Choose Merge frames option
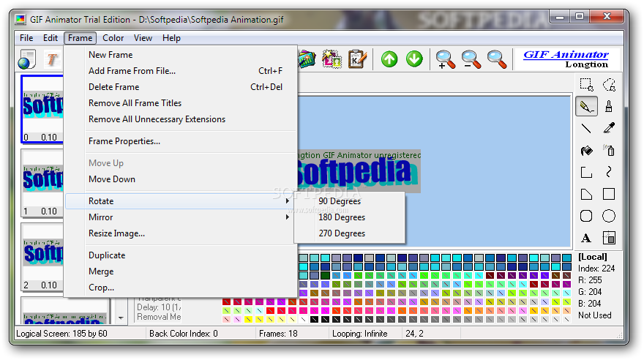The image size is (644, 360). [180, 271]
